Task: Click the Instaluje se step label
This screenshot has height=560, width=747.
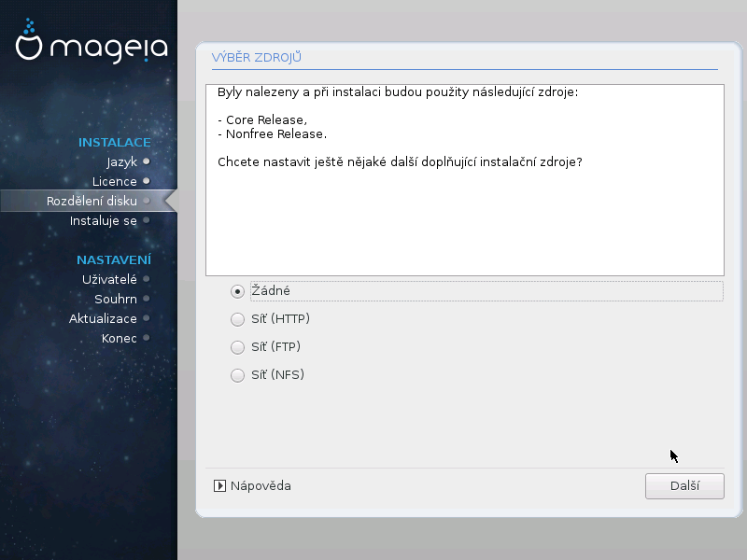Action: click(x=104, y=221)
